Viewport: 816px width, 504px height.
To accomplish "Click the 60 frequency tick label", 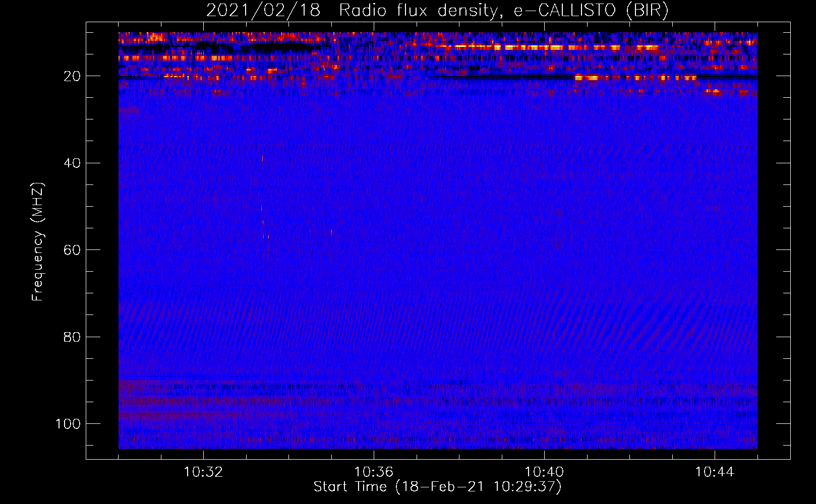I will [72, 250].
